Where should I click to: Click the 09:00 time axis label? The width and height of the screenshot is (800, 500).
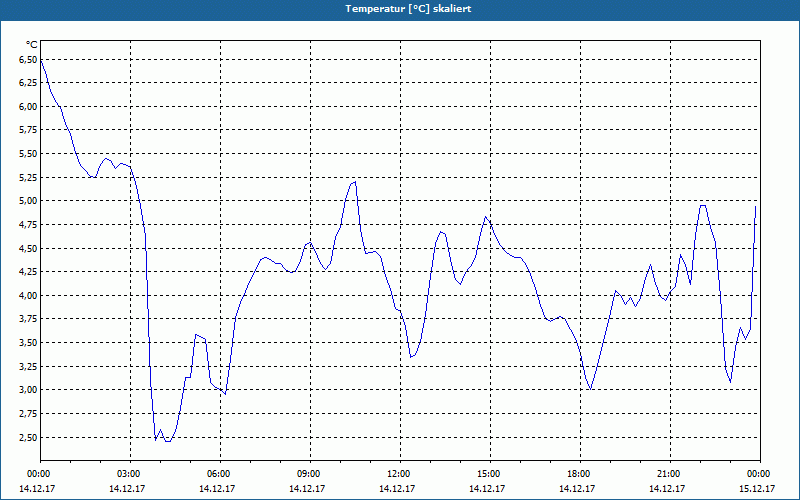[x=310, y=474]
